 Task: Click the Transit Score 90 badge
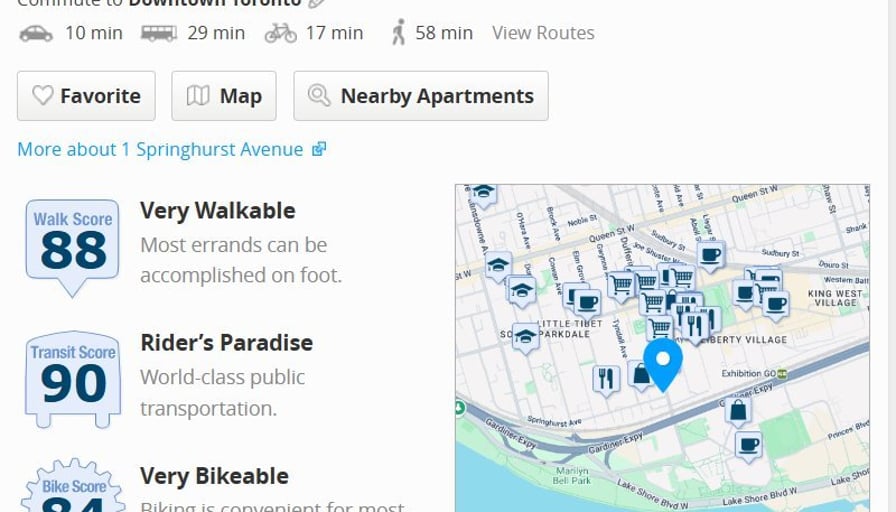coord(73,376)
